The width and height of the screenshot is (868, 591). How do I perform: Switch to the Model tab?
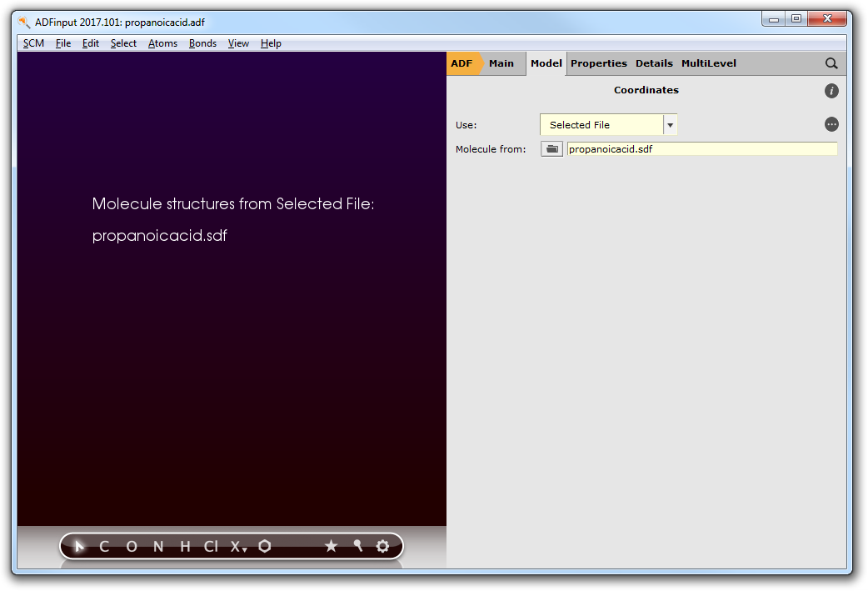(546, 63)
